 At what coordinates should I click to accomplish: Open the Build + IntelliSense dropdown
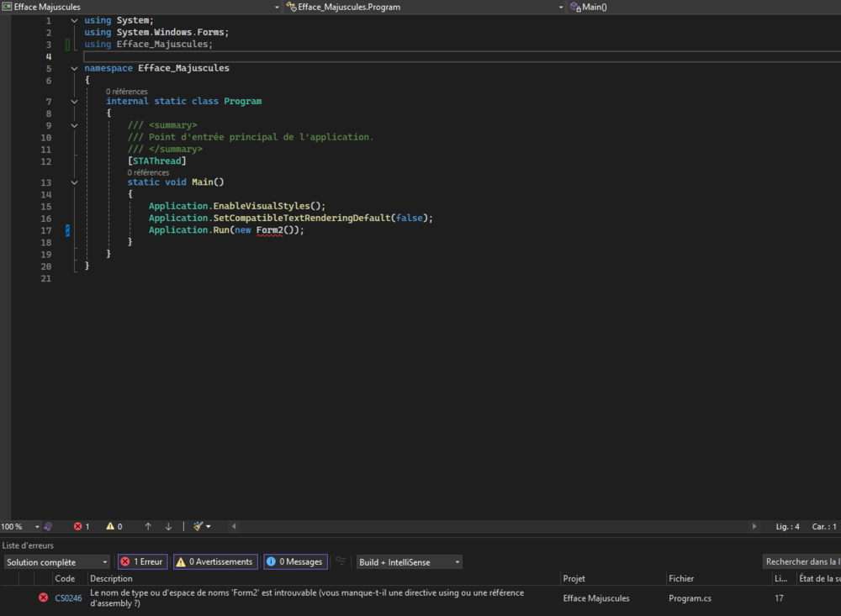coord(409,562)
